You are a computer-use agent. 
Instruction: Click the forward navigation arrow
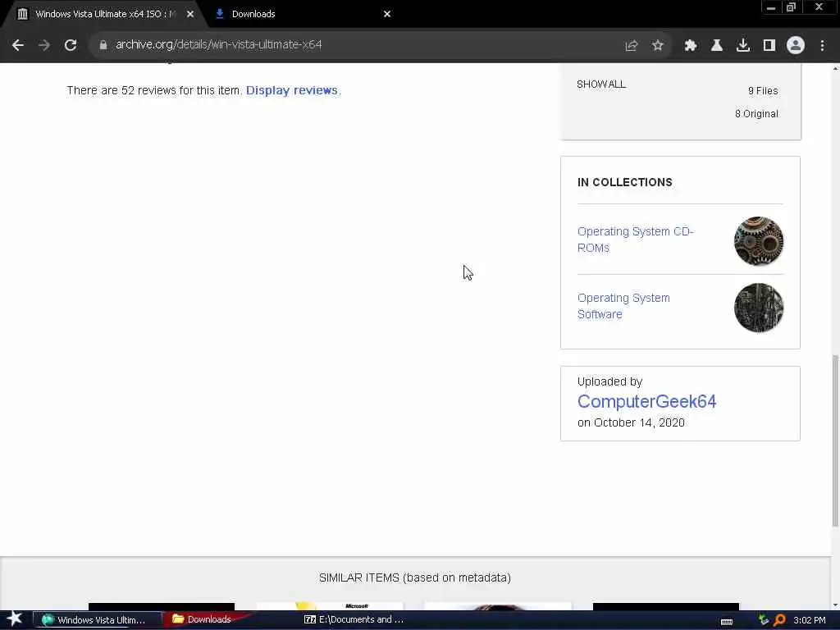point(44,45)
